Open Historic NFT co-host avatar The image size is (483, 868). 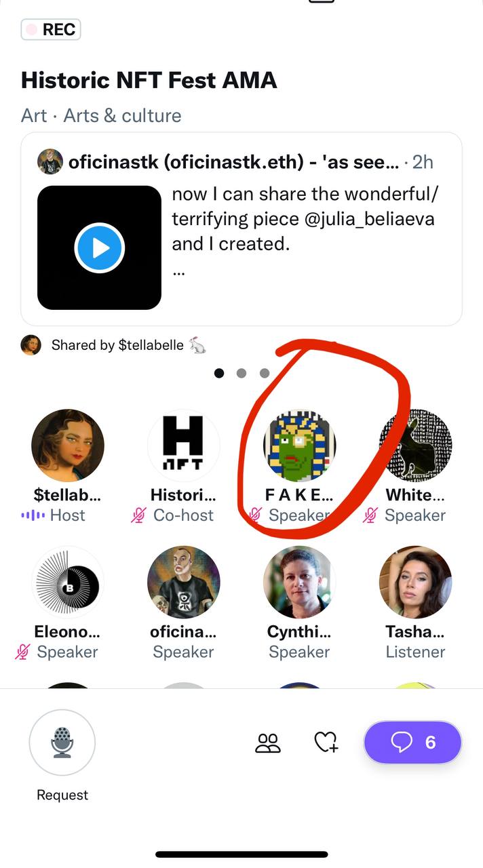[184, 445]
